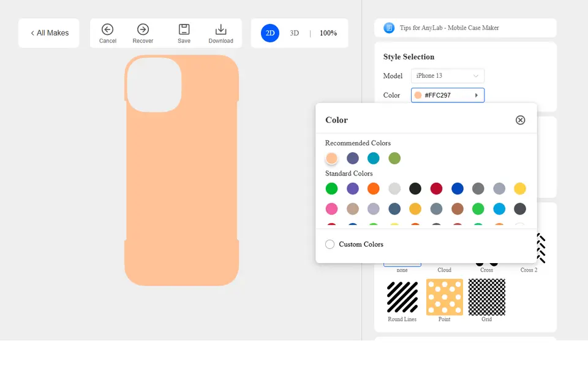Close the Color popup

520,120
